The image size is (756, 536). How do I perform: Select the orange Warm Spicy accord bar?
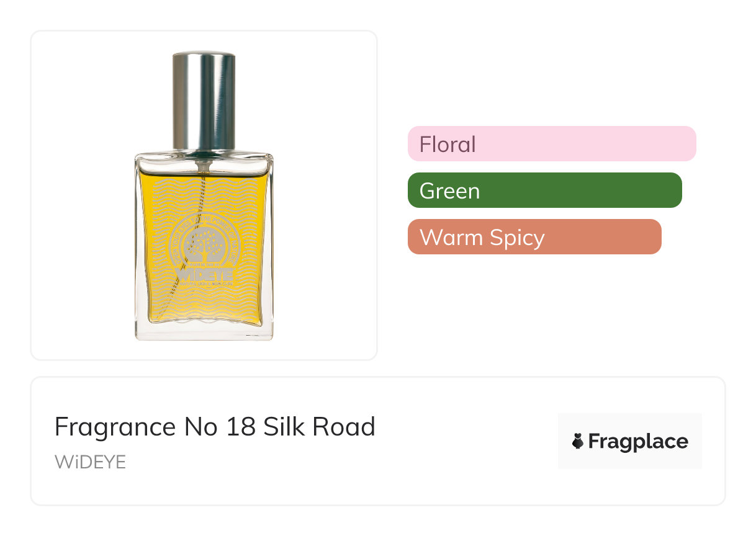[534, 237]
